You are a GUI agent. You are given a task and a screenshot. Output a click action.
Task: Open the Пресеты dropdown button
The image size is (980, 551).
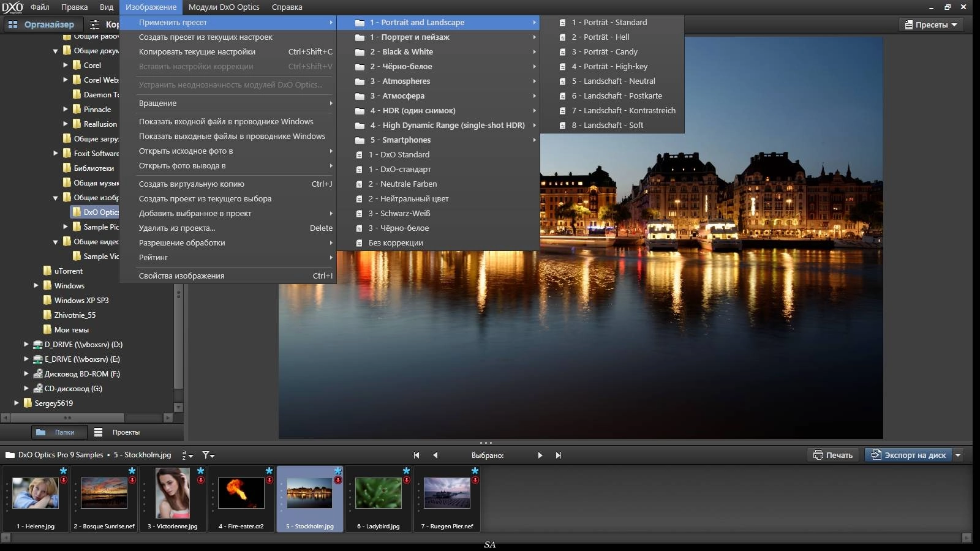pyautogui.click(x=931, y=24)
